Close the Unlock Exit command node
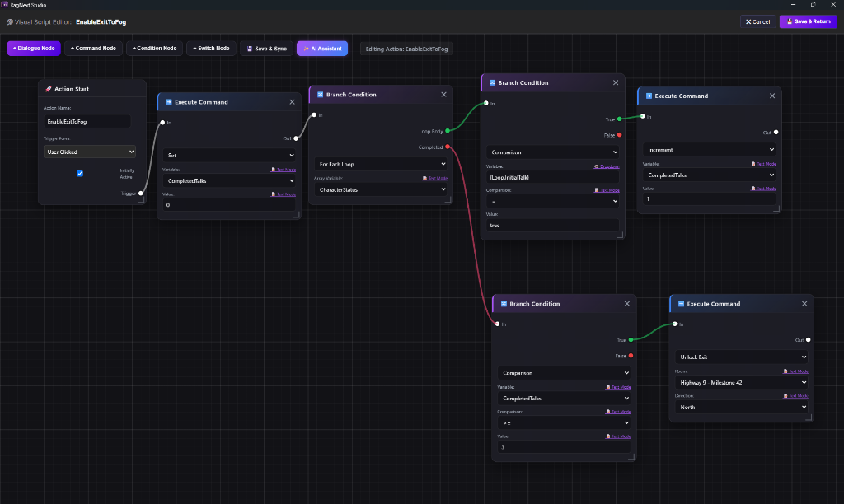Viewport: 844px width, 504px height. click(804, 303)
